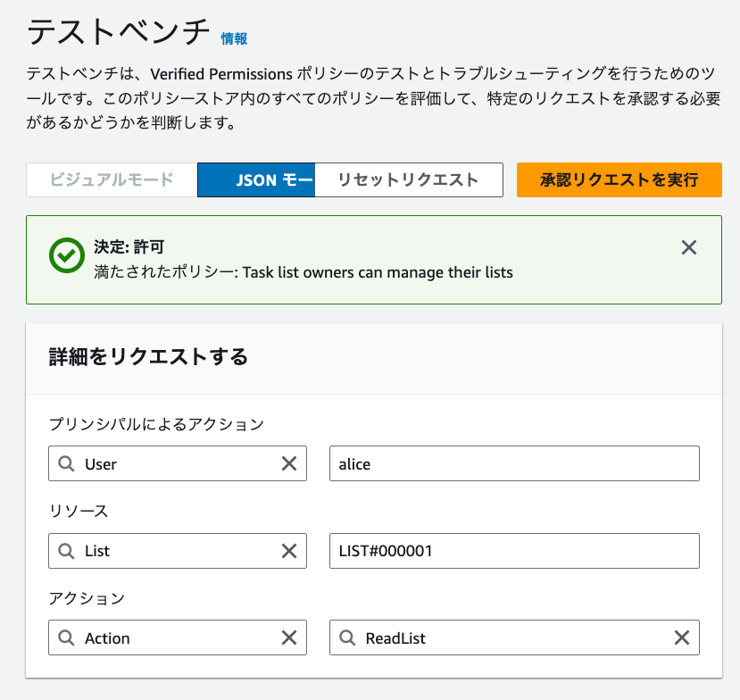Screen dimensions: 740x700
Task: Open the 情報 info link
Action: pos(234,38)
